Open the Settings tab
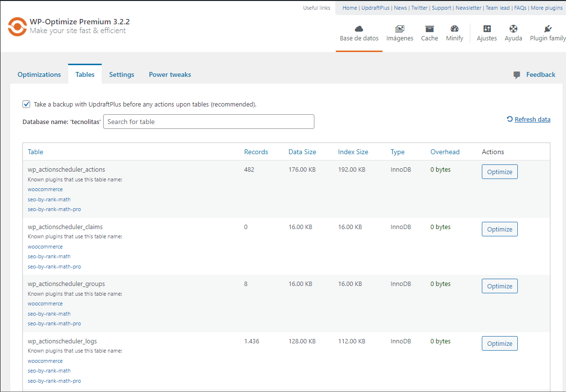This screenshot has height=392, width=566. click(x=121, y=74)
